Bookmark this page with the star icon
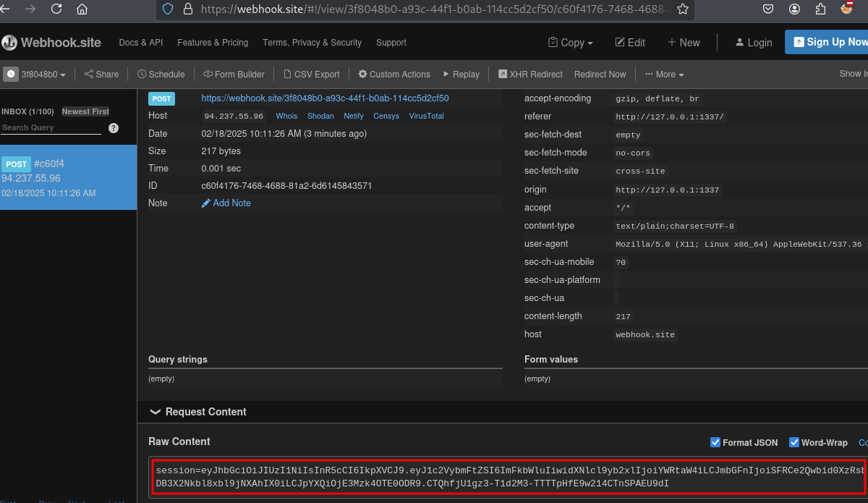The width and height of the screenshot is (868, 503). point(682,9)
